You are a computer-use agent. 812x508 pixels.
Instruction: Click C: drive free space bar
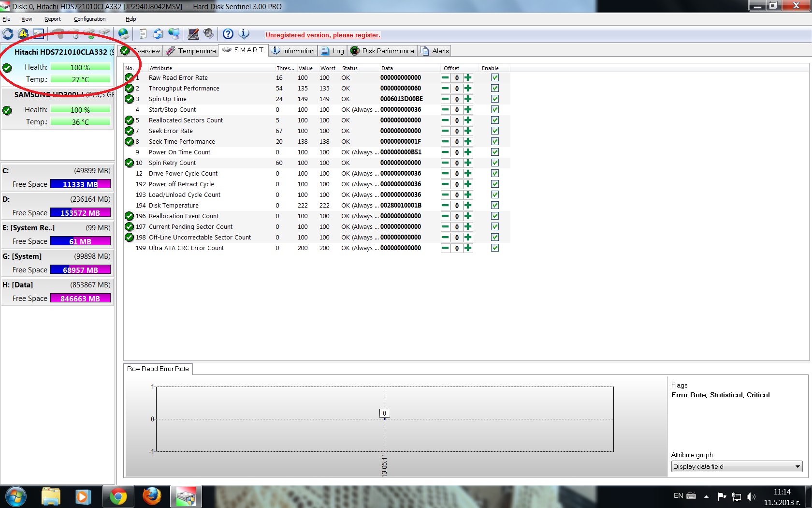tap(80, 184)
